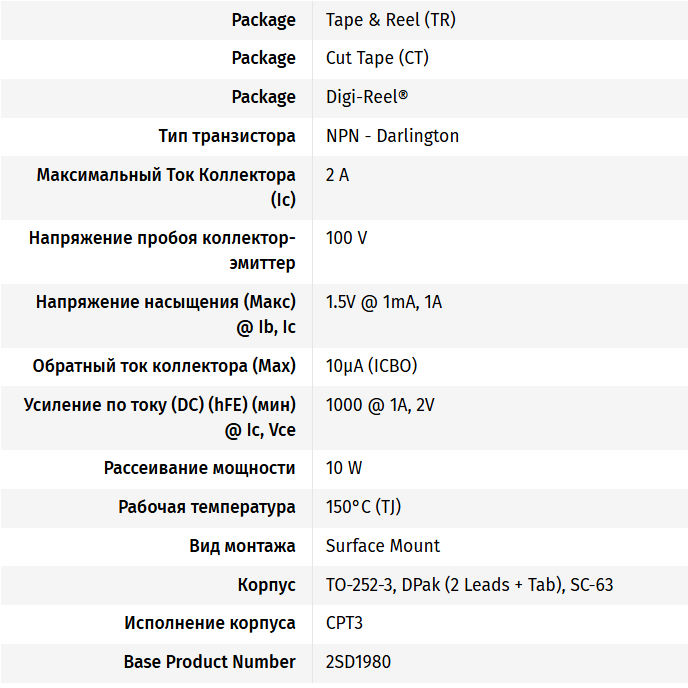Select the NPN - Darlington value
This screenshot has height=688, width=688.
point(392,136)
